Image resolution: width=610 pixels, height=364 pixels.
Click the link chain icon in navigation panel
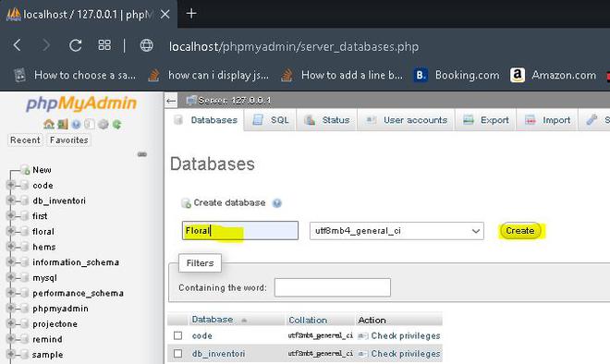pyautogui.click(x=142, y=154)
